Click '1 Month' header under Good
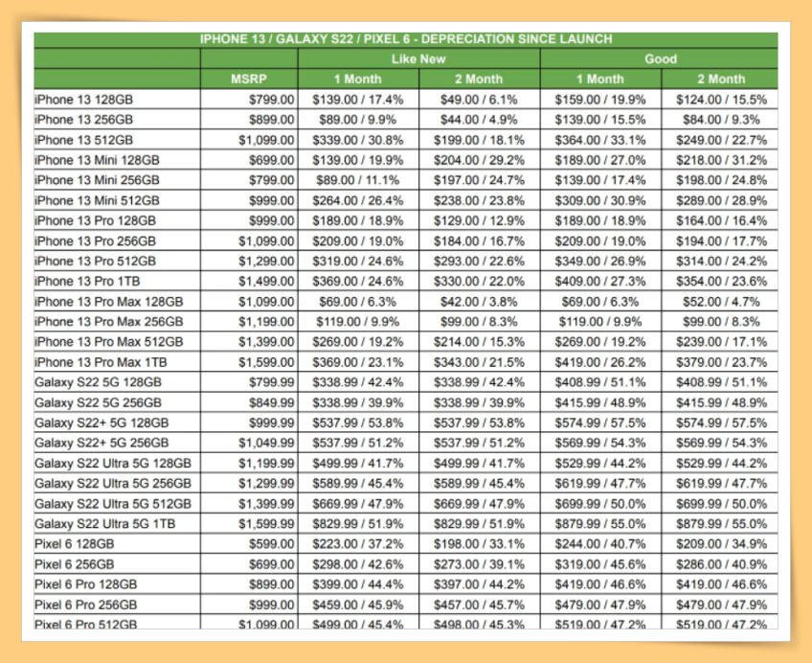 pos(600,80)
